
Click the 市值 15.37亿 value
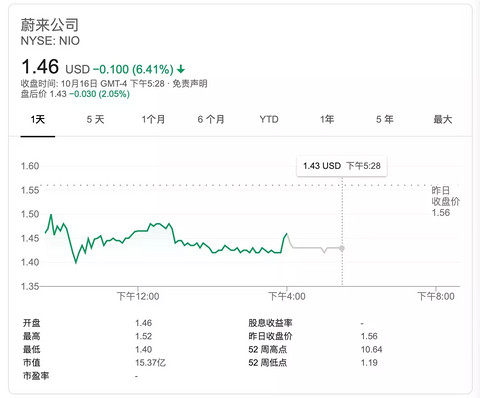(150, 363)
